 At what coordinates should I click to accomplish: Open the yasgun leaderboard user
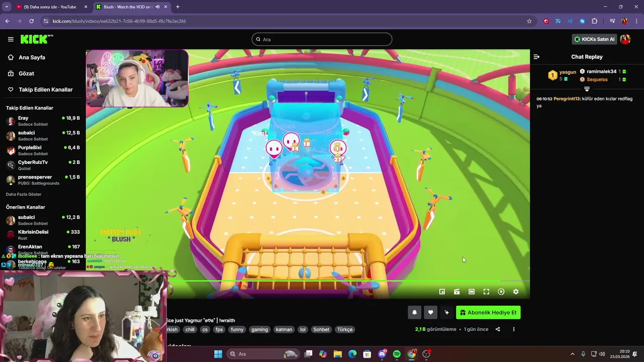pos(568,72)
